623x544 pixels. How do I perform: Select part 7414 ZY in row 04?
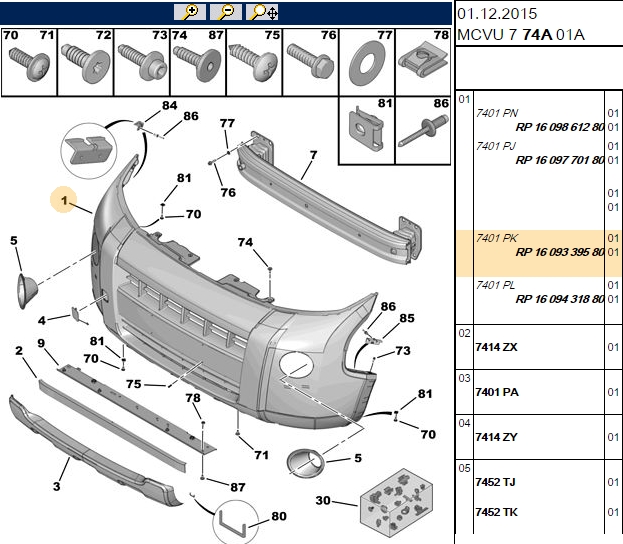pyautogui.click(x=496, y=437)
